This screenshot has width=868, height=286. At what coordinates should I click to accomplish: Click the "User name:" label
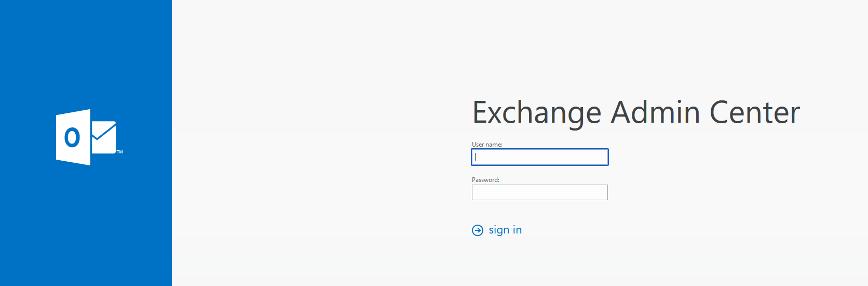coord(487,145)
